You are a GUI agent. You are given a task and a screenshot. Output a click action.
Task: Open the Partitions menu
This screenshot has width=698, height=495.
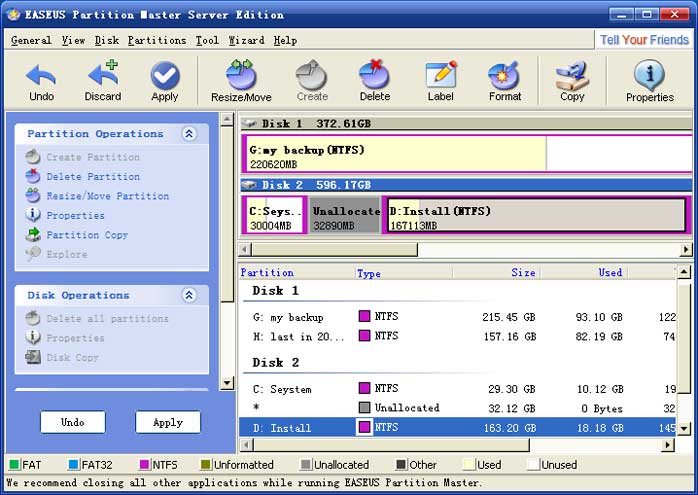click(x=157, y=41)
